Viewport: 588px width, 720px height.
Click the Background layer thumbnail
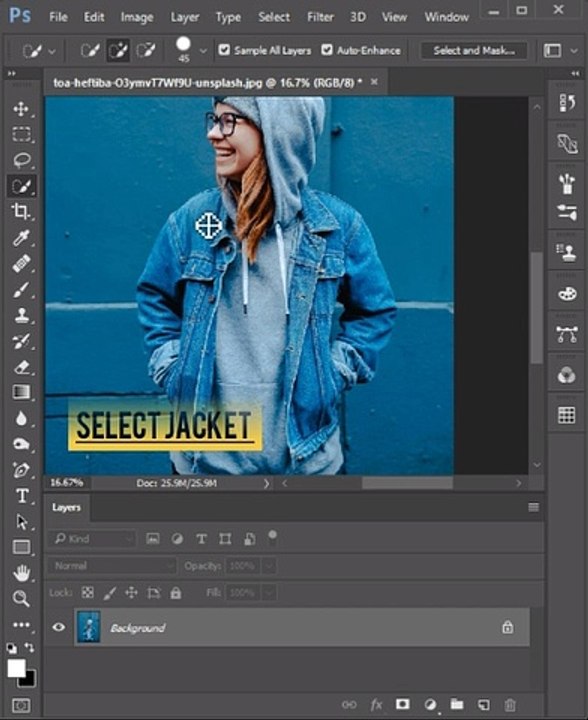[88, 627]
